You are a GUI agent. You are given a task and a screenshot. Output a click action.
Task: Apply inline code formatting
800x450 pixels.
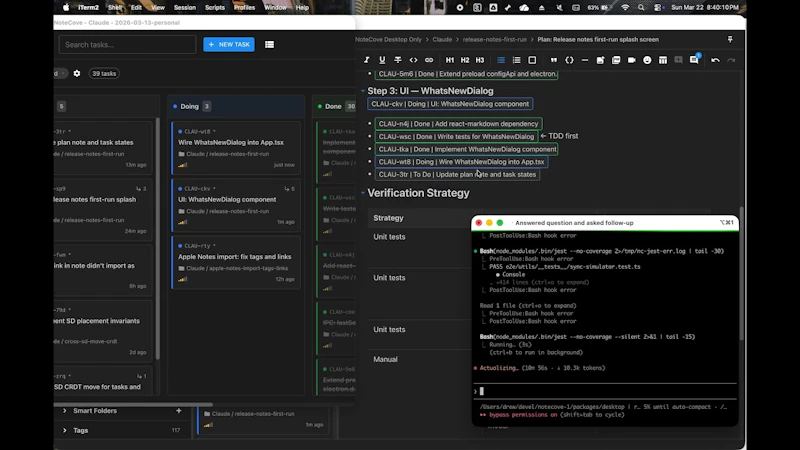[x=413, y=60]
